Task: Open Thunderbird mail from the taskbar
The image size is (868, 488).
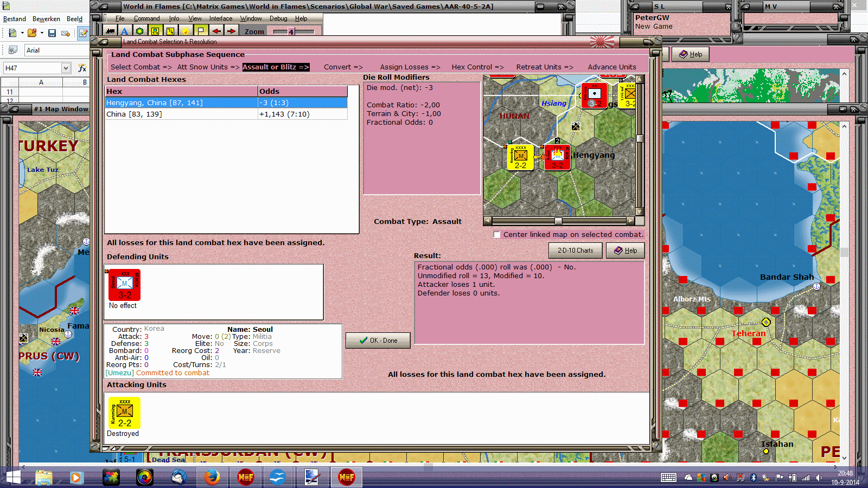Action: tap(178, 477)
